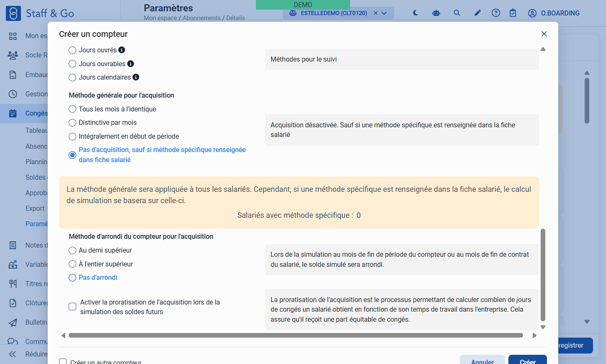The image size is (606, 364).
Task: Click Annuler button in dialog
Action: click(482, 360)
